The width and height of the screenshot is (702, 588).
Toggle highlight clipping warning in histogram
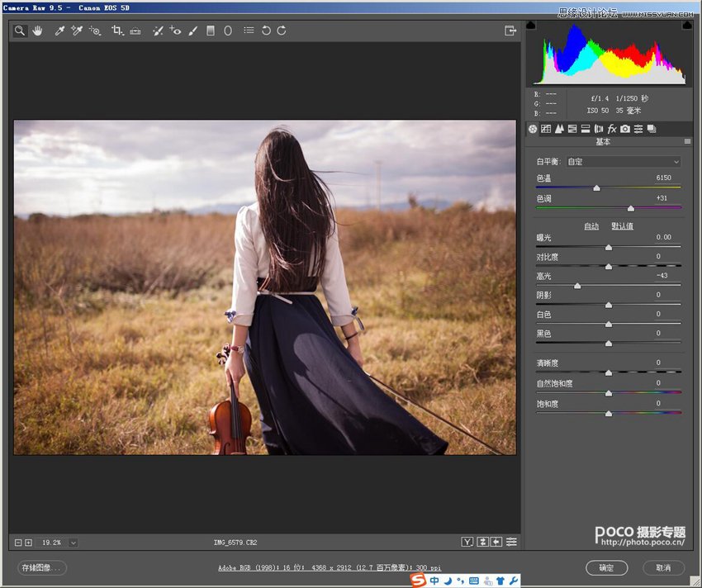tap(686, 26)
